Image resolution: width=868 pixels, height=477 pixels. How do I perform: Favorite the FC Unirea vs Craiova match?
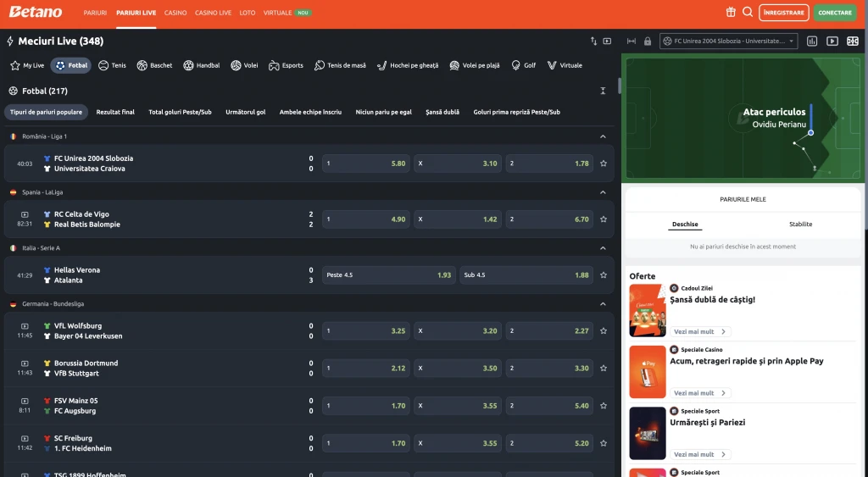point(604,164)
